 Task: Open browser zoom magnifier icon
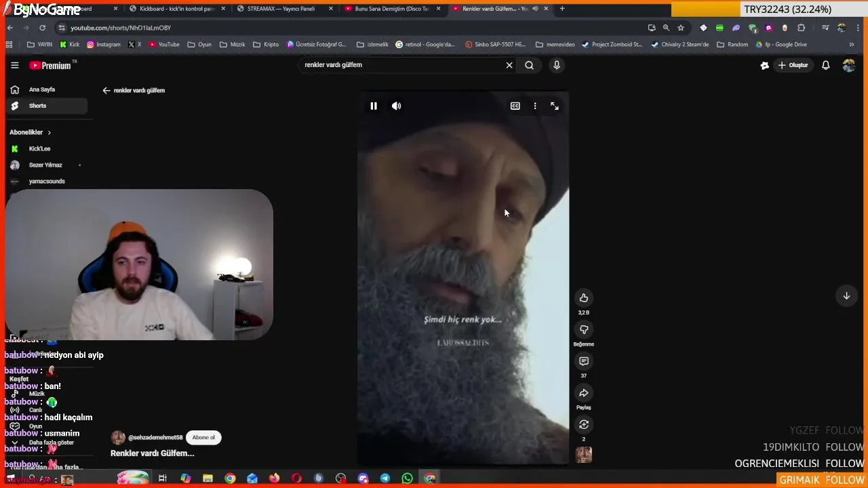click(666, 28)
